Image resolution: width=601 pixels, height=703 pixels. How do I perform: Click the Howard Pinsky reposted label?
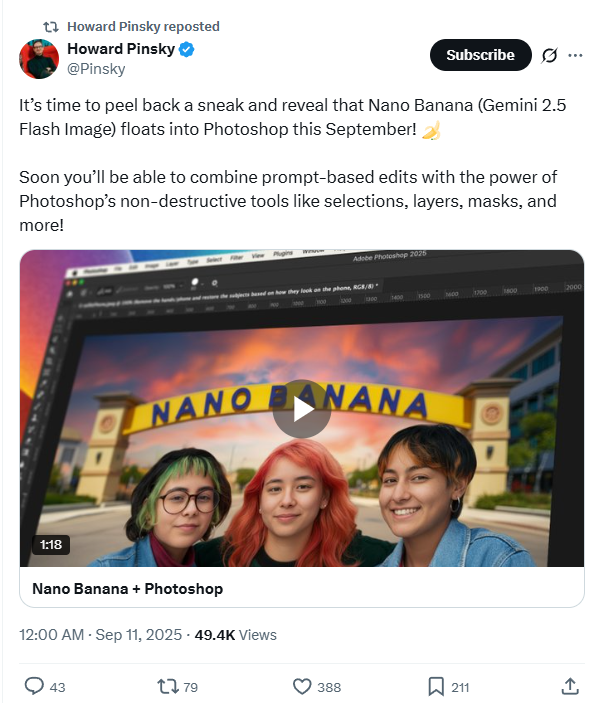pyautogui.click(x=144, y=26)
